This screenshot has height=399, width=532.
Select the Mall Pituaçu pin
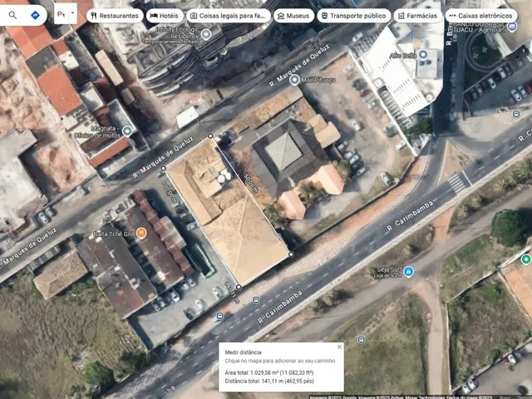294,80
